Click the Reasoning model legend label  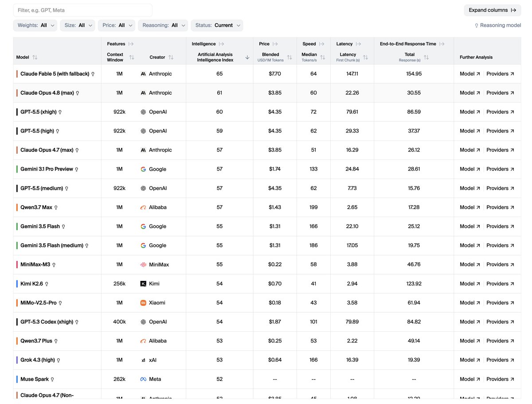tap(501, 25)
